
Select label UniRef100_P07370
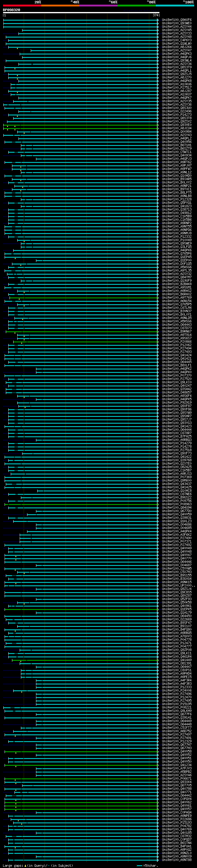(x=177, y=375)
